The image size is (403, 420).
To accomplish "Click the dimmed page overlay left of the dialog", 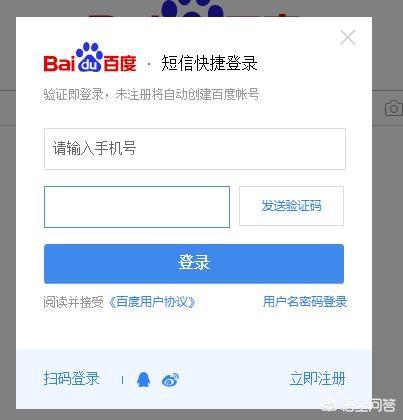I will point(8,217).
